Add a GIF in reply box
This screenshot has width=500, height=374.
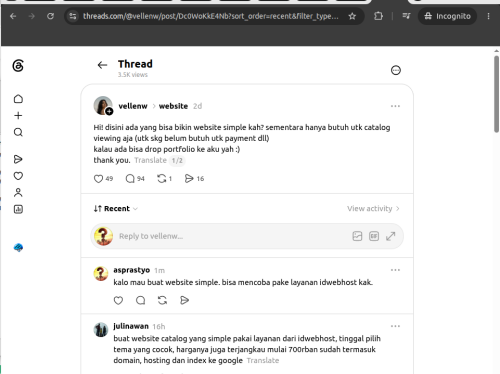point(374,236)
